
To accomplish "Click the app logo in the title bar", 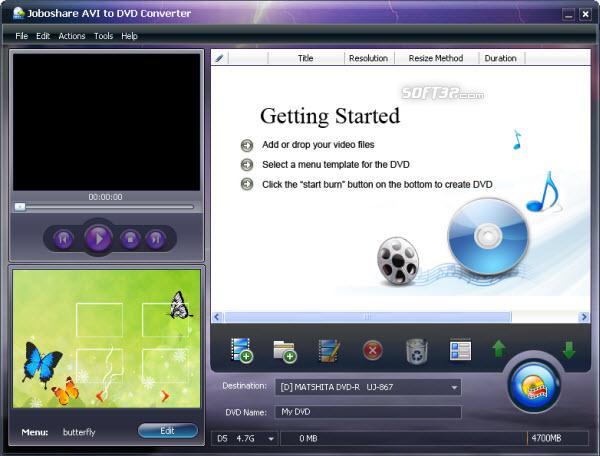I will (18, 13).
